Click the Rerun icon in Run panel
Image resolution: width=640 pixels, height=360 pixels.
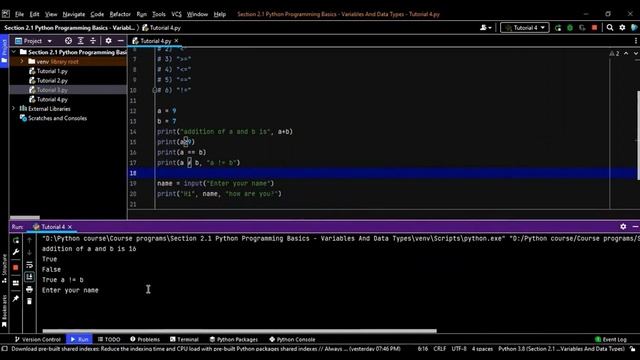point(16,240)
